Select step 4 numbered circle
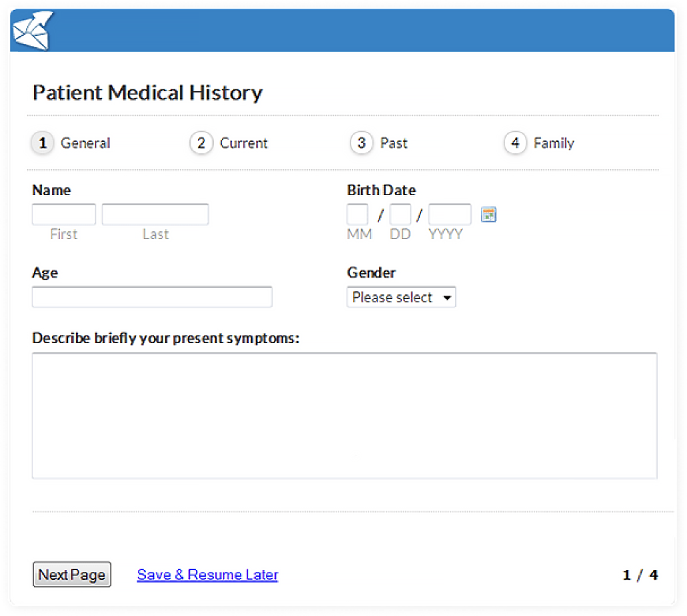 click(x=515, y=143)
